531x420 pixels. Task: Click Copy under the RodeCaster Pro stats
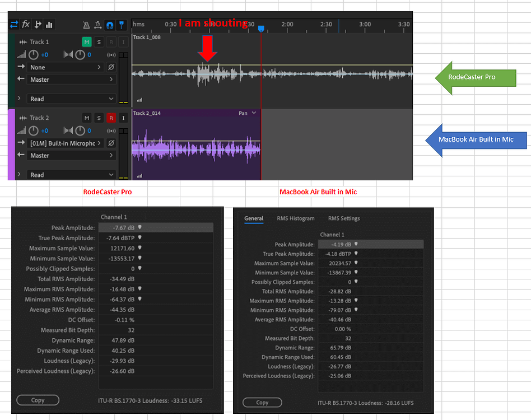pyautogui.click(x=38, y=400)
